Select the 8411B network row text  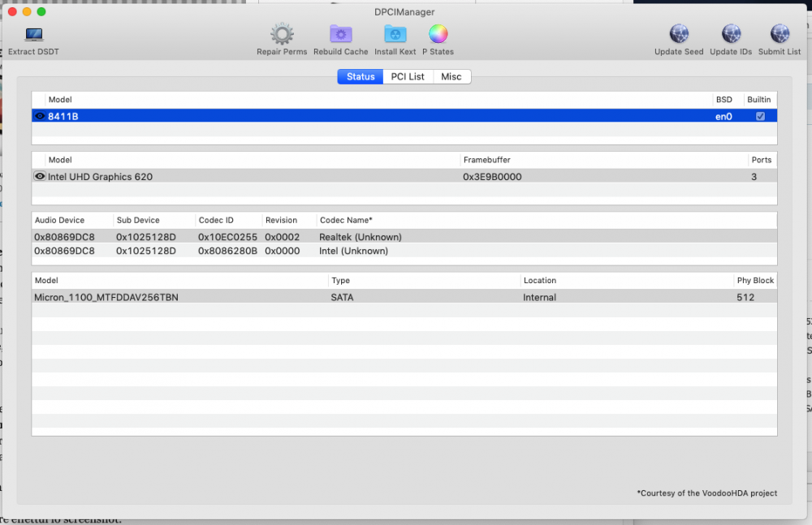click(63, 117)
